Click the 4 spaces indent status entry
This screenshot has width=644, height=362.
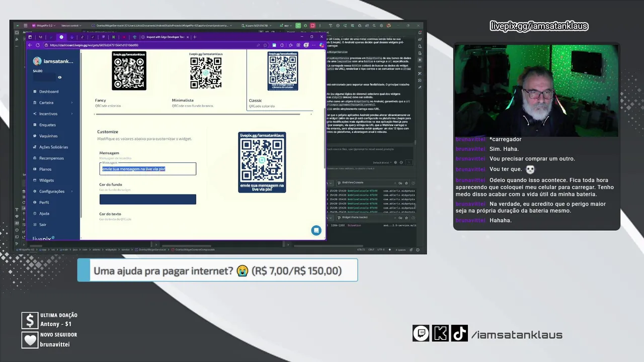400,250
